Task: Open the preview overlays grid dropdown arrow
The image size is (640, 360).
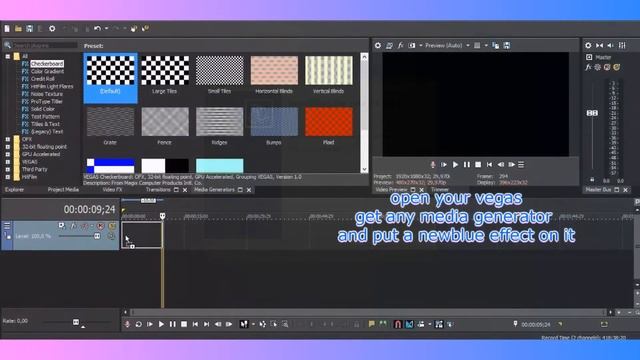Action: (486, 45)
